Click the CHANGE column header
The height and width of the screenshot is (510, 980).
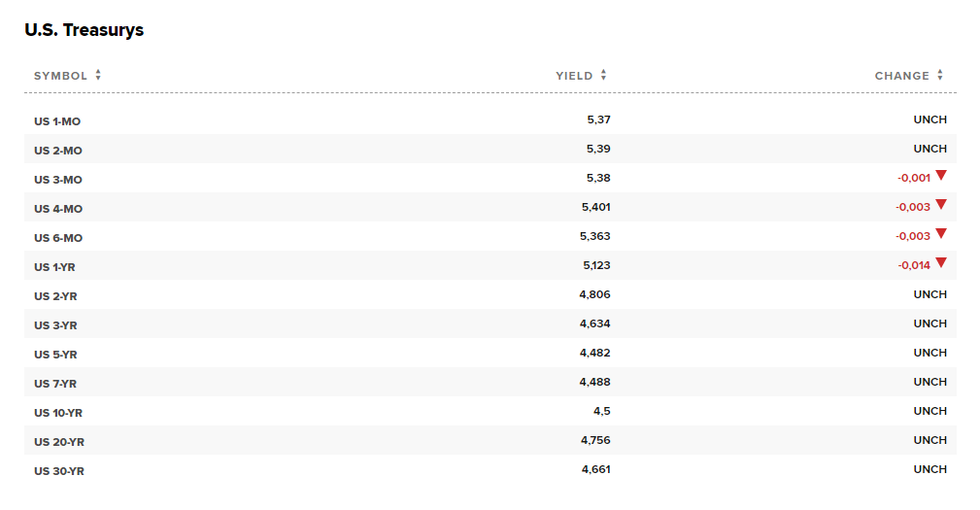902,76
